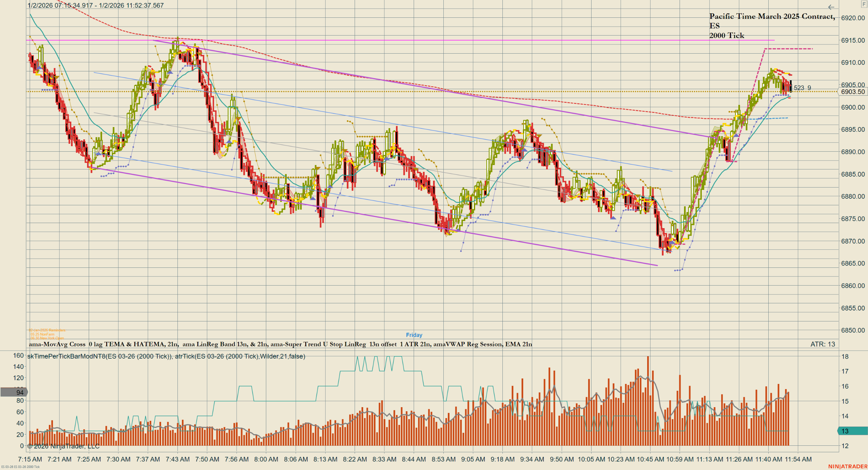Click the 7:15 AM time axis label
Image resolution: width=868 pixels, height=470 pixels.
tap(30, 459)
